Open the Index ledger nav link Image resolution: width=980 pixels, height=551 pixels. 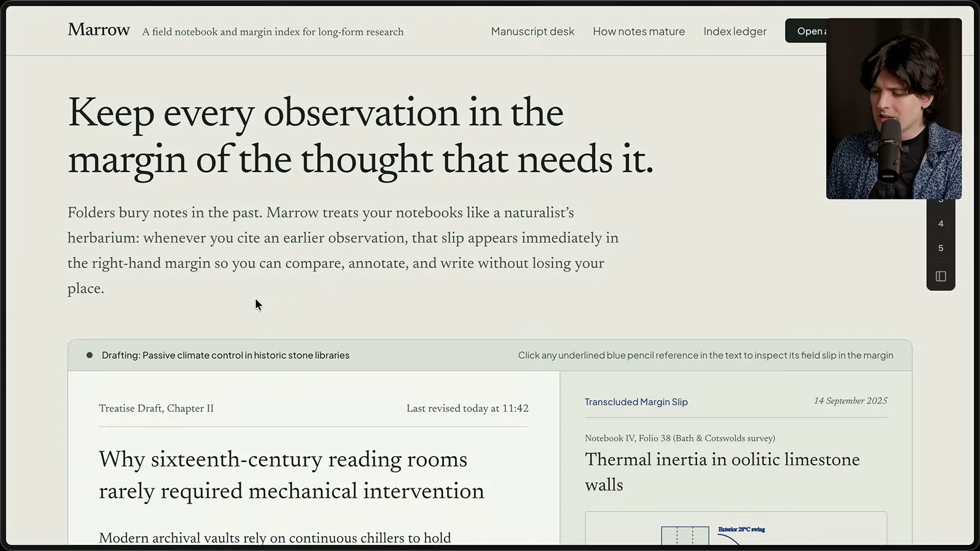click(x=735, y=31)
